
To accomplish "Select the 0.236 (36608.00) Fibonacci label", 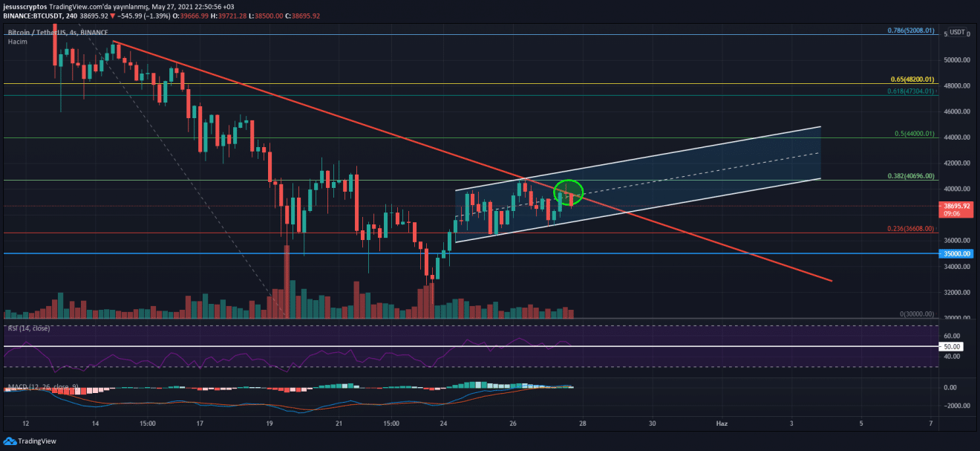I will click(x=910, y=229).
